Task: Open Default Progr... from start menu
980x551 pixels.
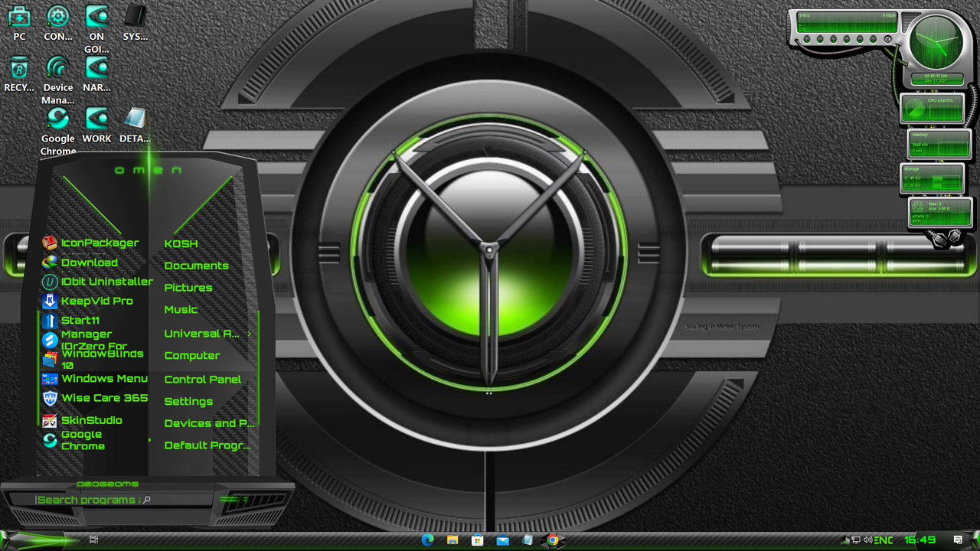Action: click(x=207, y=445)
